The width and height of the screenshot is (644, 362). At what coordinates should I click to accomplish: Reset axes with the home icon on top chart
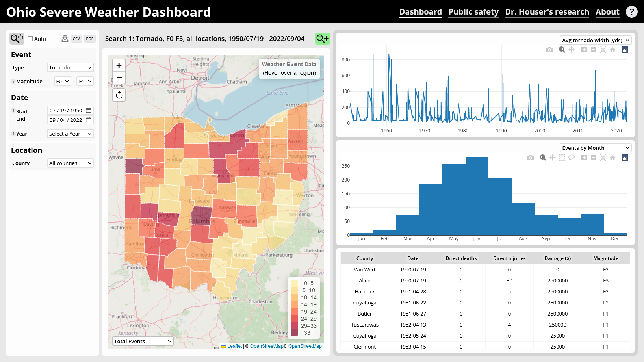[613, 50]
